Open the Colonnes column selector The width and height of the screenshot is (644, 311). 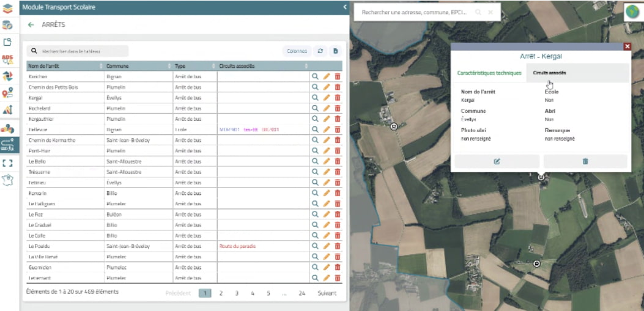(297, 51)
